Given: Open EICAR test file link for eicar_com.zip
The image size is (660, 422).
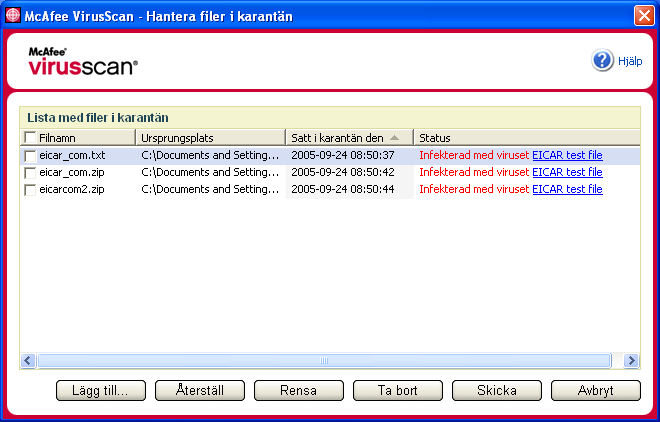Looking at the screenshot, I should coord(567,172).
